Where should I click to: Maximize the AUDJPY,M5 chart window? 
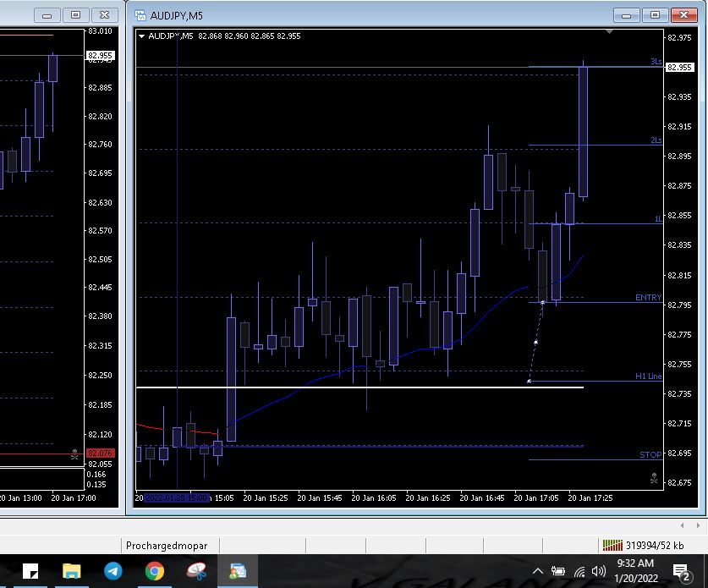654,15
